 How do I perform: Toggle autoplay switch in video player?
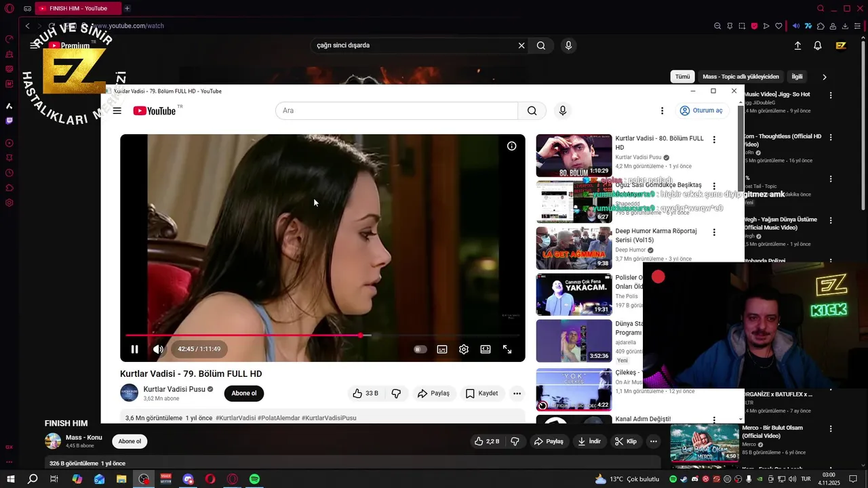point(420,349)
